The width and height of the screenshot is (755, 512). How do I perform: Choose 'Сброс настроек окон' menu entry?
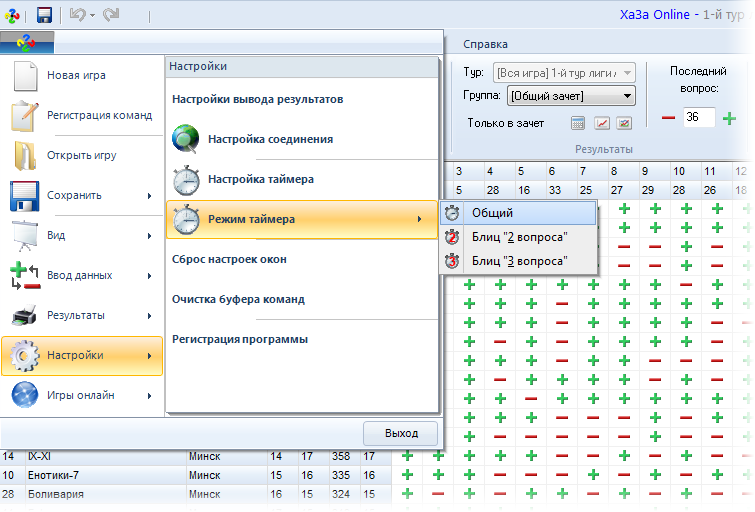(229, 259)
